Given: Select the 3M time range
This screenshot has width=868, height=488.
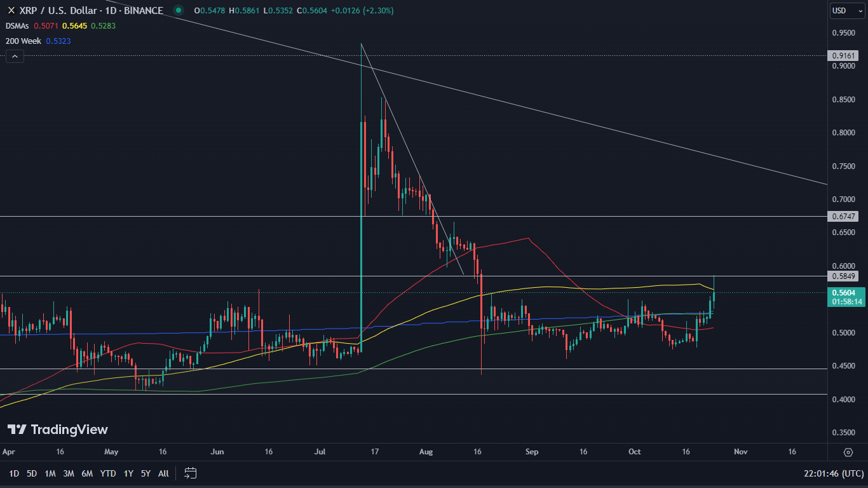Looking at the screenshot, I should [x=69, y=473].
